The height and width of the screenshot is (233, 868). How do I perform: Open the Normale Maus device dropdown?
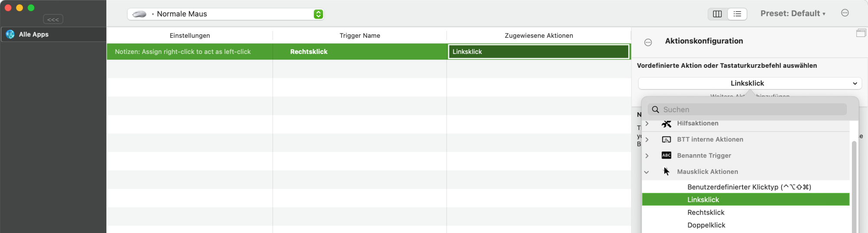pyautogui.click(x=318, y=14)
